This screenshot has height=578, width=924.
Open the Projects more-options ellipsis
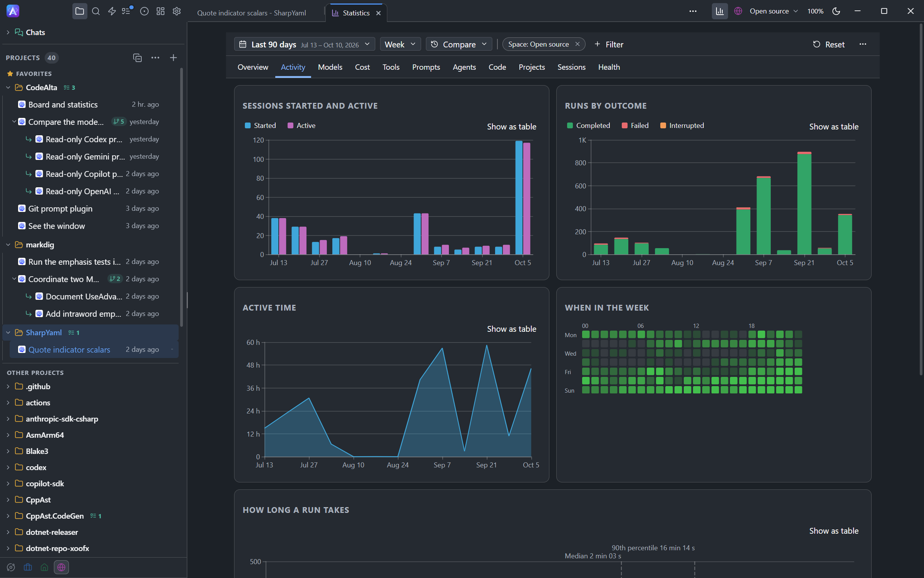(155, 58)
